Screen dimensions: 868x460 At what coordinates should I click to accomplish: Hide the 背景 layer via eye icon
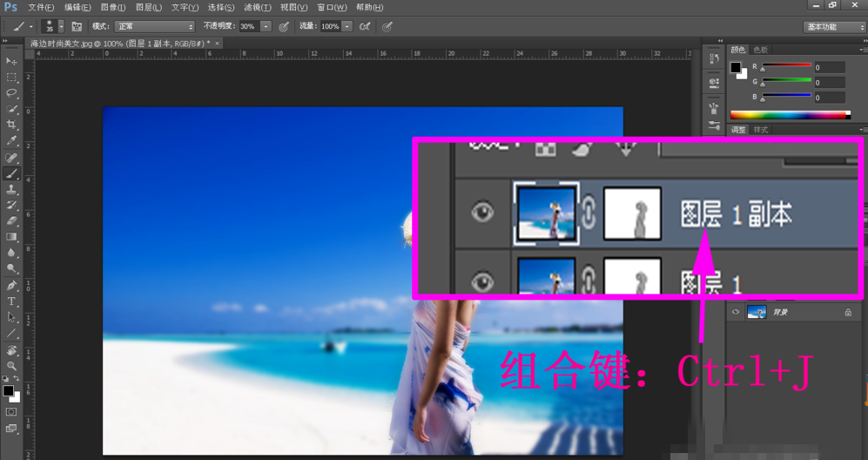pyautogui.click(x=736, y=312)
